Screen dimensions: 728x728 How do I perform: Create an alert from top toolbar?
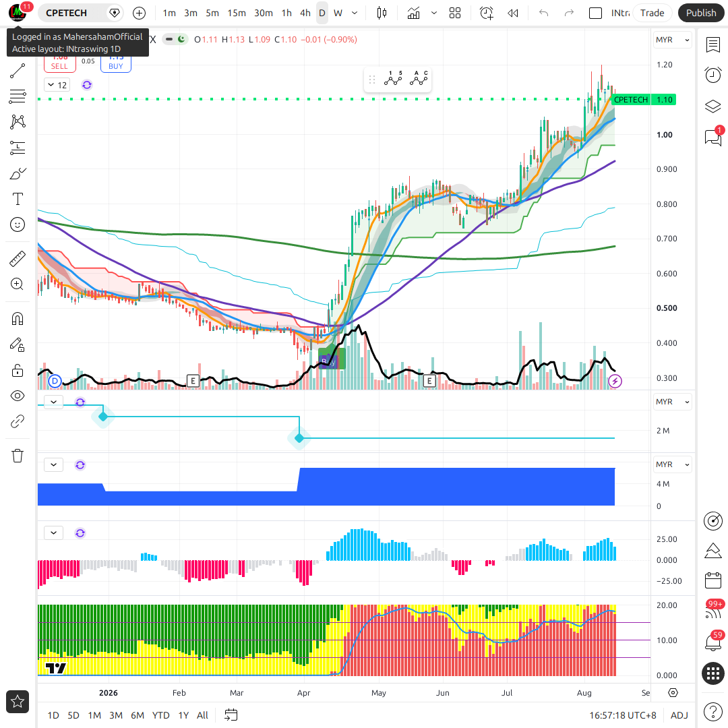487,13
